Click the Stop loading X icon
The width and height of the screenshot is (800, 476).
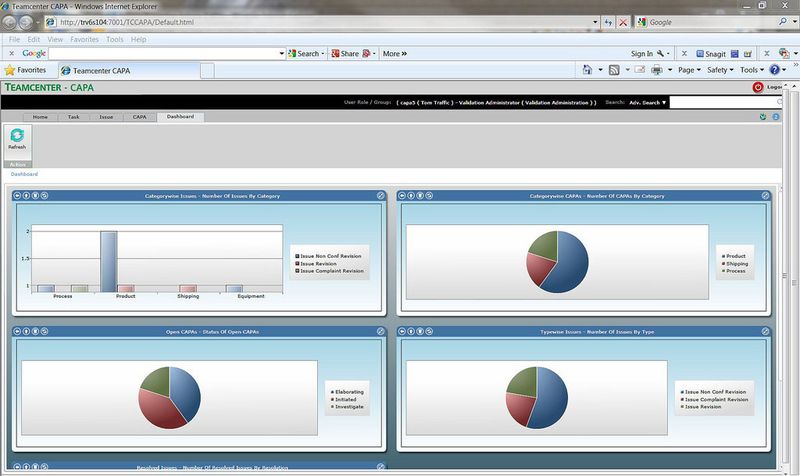pos(623,22)
